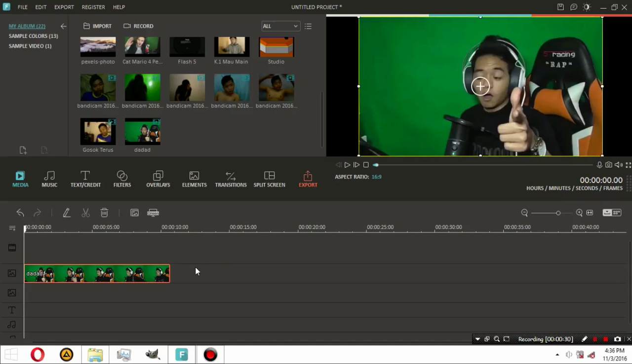Click the next frame button
This screenshot has width=632, height=364.
[356, 165]
